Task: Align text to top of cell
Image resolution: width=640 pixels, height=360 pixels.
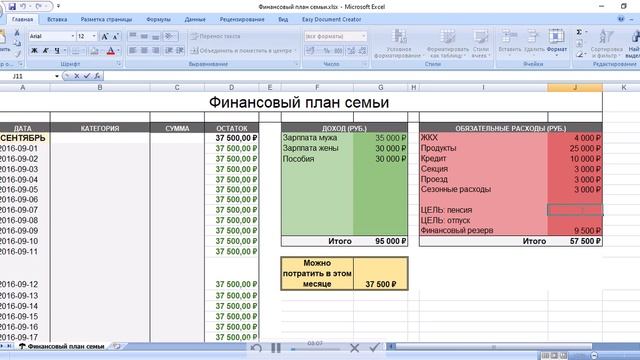Action: tap(133, 36)
